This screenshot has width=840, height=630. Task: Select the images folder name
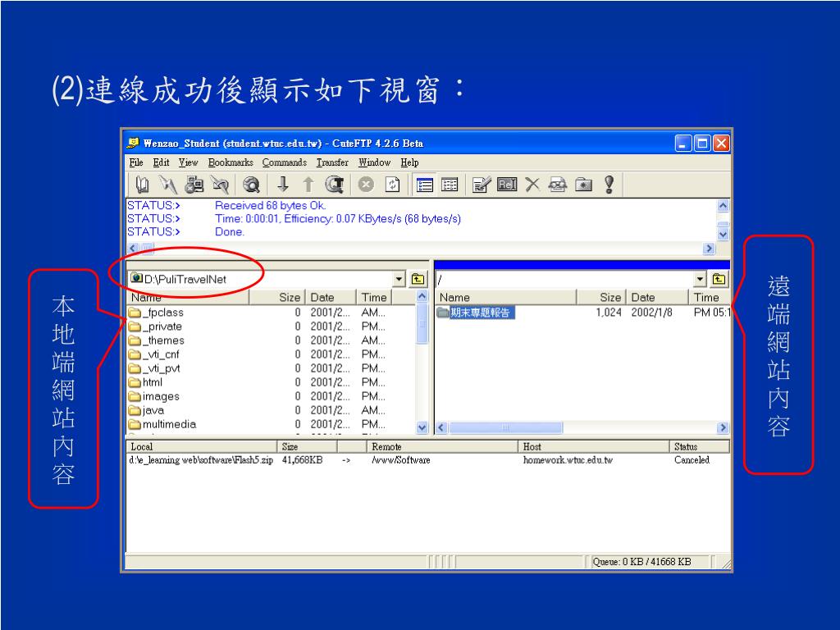pos(161,396)
